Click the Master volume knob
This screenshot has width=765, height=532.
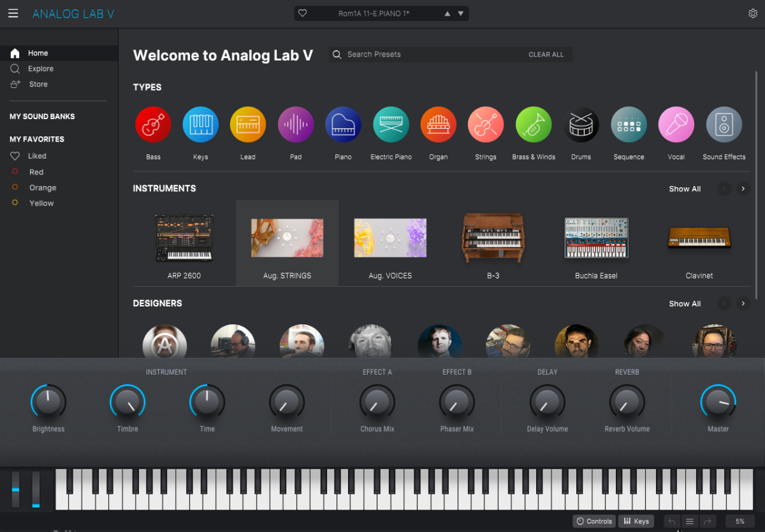(x=718, y=402)
